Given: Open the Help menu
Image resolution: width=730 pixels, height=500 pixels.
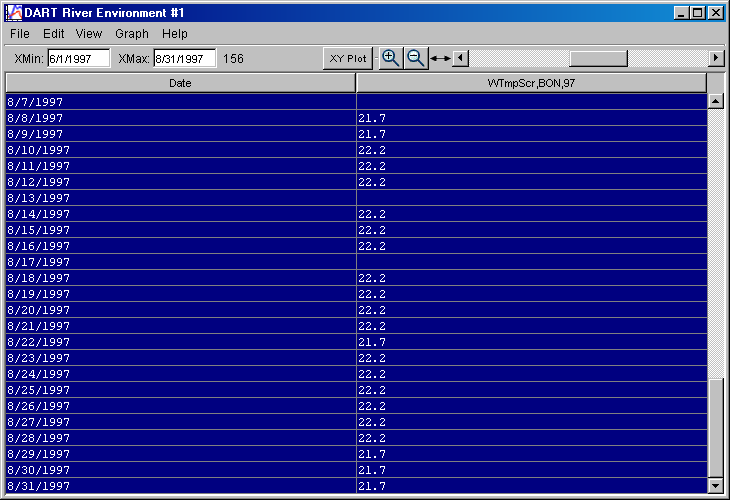Looking at the screenshot, I should [175, 34].
